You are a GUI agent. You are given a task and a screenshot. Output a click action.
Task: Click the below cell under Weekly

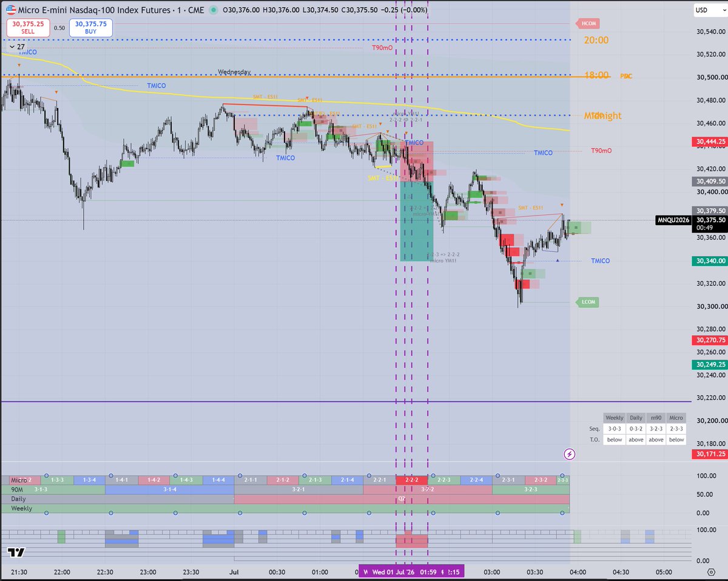(x=615, y=440)
